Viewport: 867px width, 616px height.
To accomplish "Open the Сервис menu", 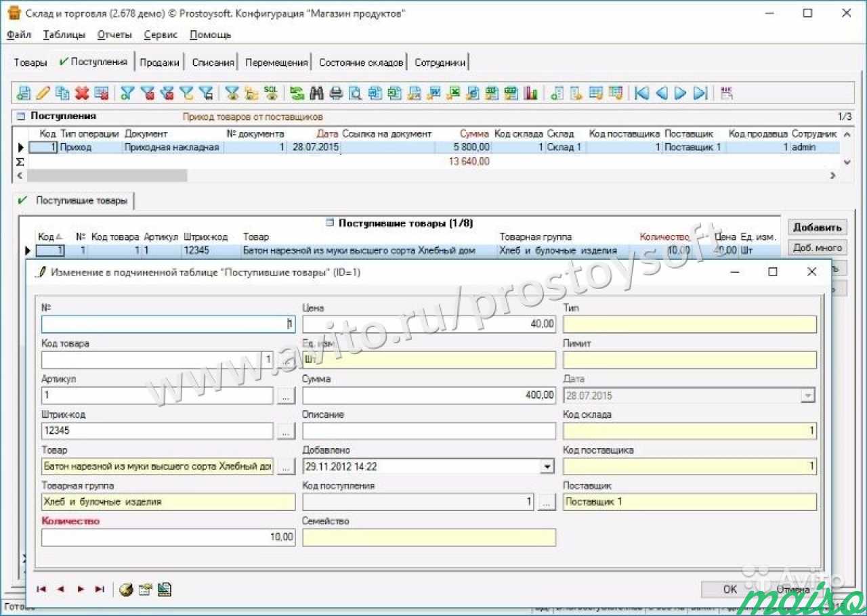I will click(161, 35).
